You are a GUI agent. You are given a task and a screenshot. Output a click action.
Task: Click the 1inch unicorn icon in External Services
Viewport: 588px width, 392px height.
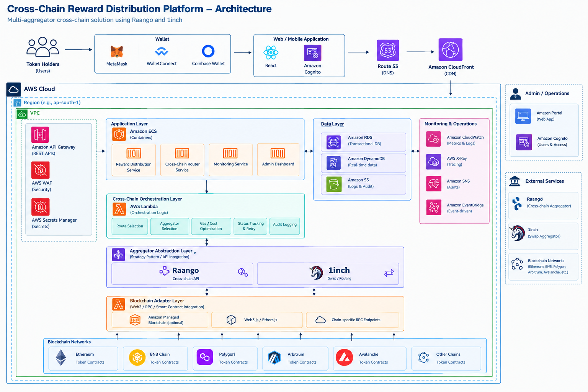point(517,233)
